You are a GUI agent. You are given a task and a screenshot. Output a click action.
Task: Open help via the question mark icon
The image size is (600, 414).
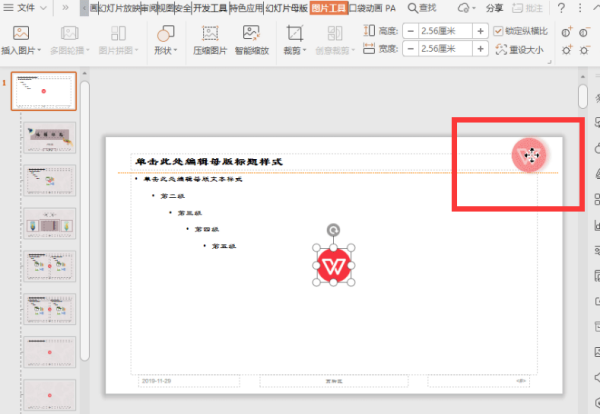[561, 8]
